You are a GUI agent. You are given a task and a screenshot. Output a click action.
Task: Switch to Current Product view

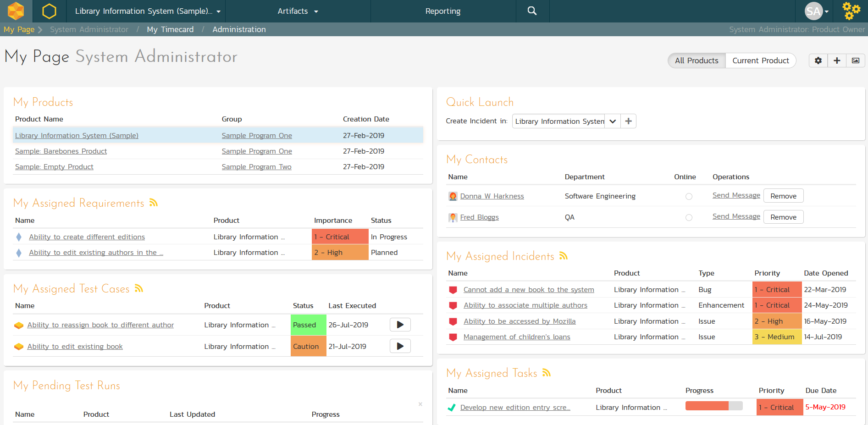(x=760, y=61)
